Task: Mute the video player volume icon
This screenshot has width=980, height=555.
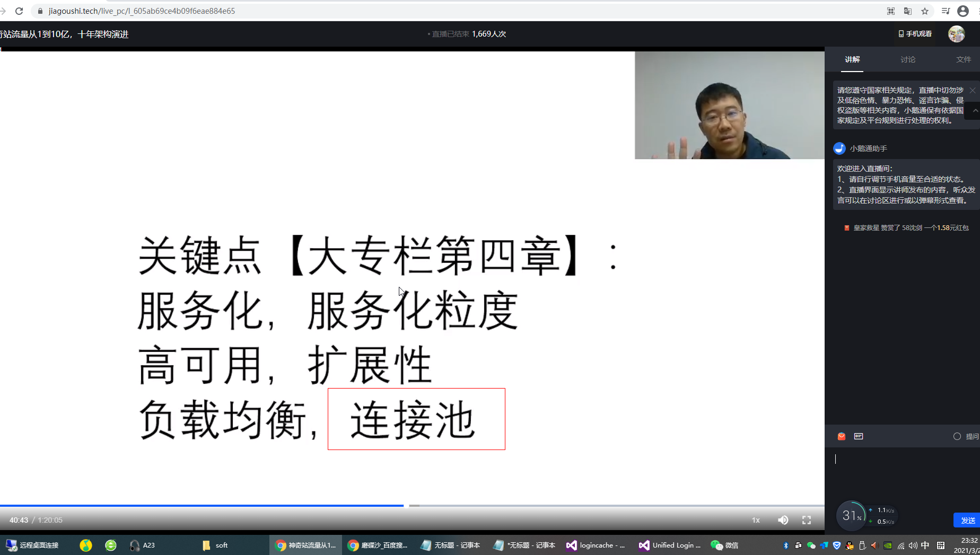Action: [x=783, y=520]
